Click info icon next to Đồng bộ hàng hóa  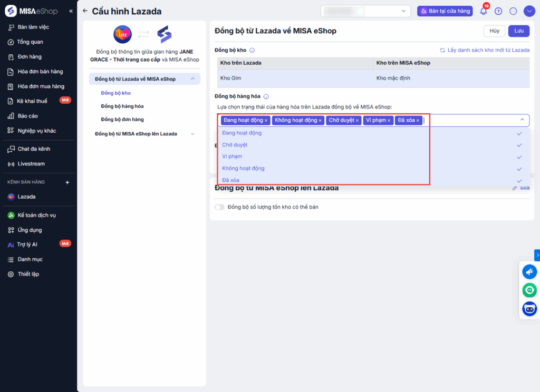pos(266,96)
